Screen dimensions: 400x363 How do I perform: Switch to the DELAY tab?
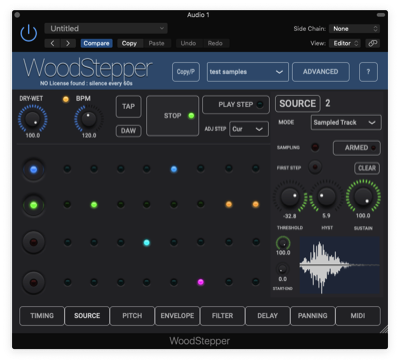click(268, 316)
